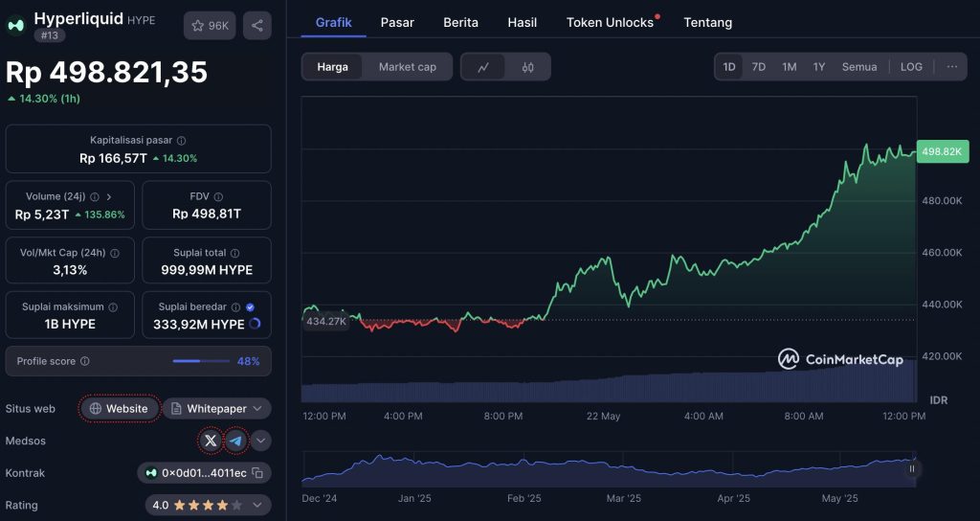The image size is (980, 521).
Task: Click the Rp 166,57T market cap value
Action: 113,158
